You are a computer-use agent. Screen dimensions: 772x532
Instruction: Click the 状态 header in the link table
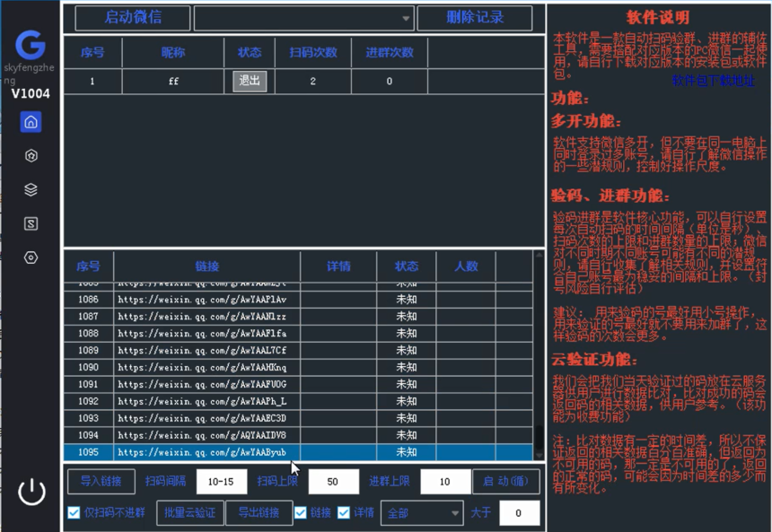coord(406,266)
